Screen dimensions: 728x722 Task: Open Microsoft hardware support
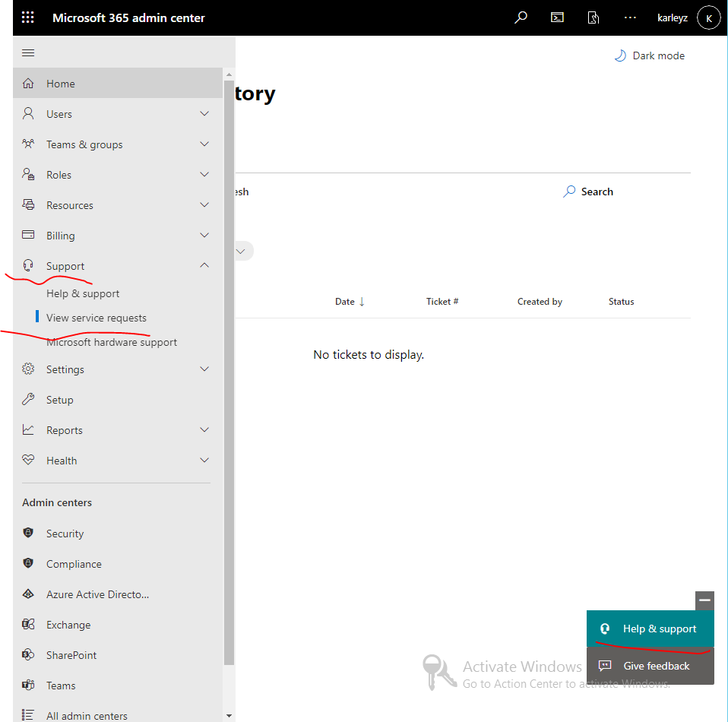pos(112,342)
